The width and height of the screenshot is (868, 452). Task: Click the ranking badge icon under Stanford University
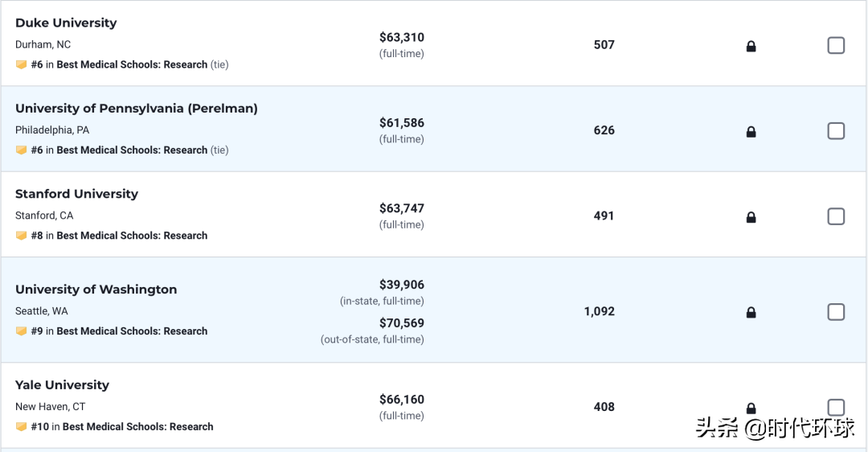(x=22, y=236)
